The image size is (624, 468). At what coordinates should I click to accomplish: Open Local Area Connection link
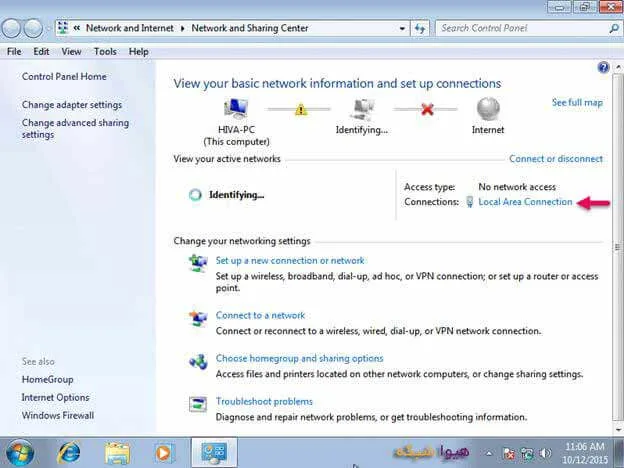point(525,202)
